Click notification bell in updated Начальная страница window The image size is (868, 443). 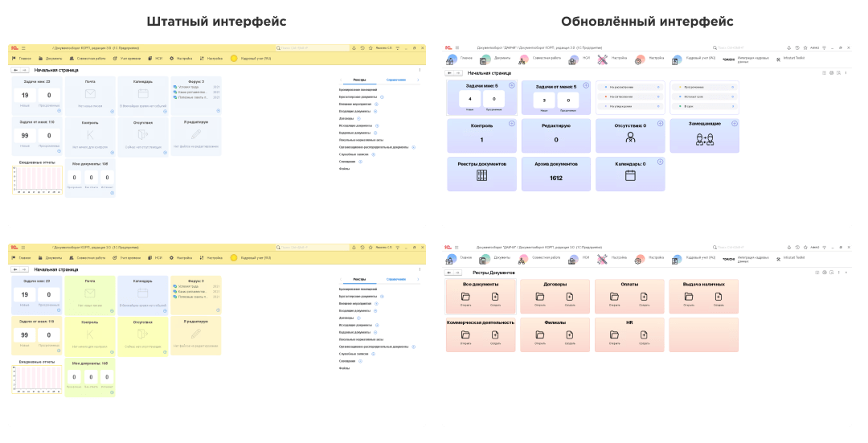(x=789, y=48)
